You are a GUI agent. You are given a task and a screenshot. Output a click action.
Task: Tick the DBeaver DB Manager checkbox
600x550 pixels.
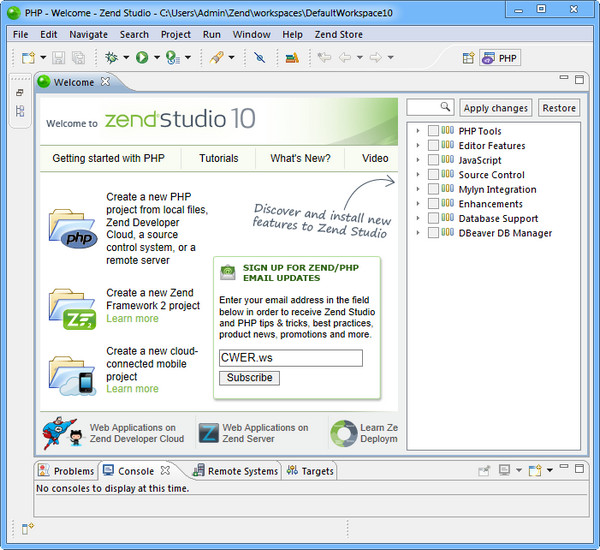click(433, 233)
